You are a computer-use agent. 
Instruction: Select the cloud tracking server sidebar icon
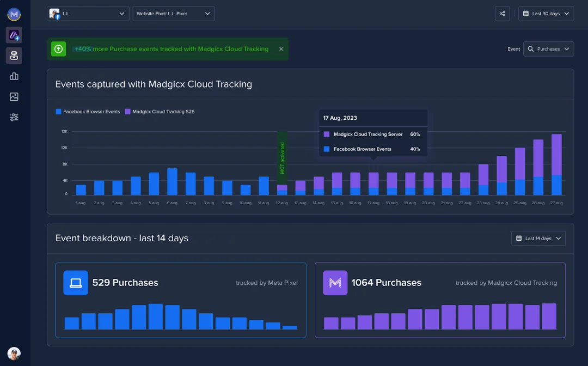point(14,56)
